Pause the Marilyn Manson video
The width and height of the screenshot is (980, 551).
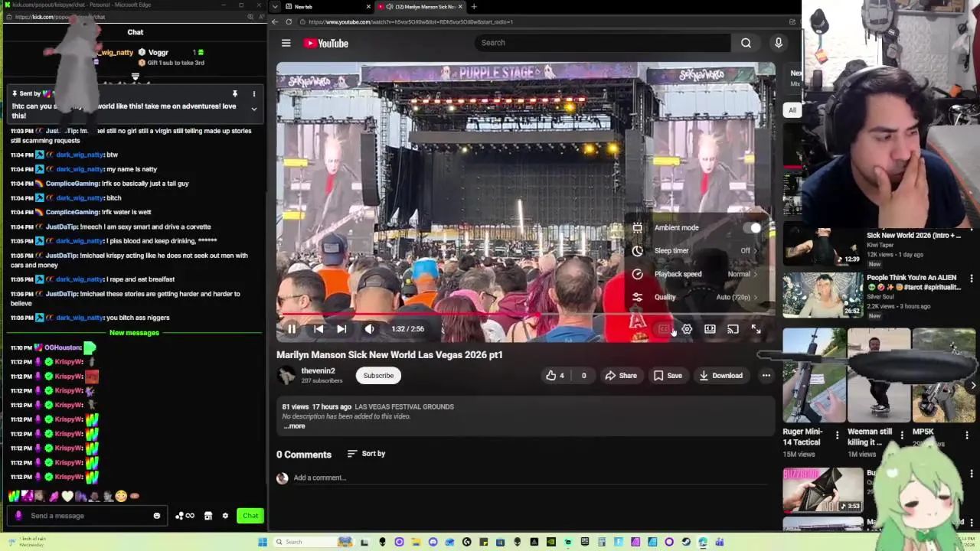[292, 329]
